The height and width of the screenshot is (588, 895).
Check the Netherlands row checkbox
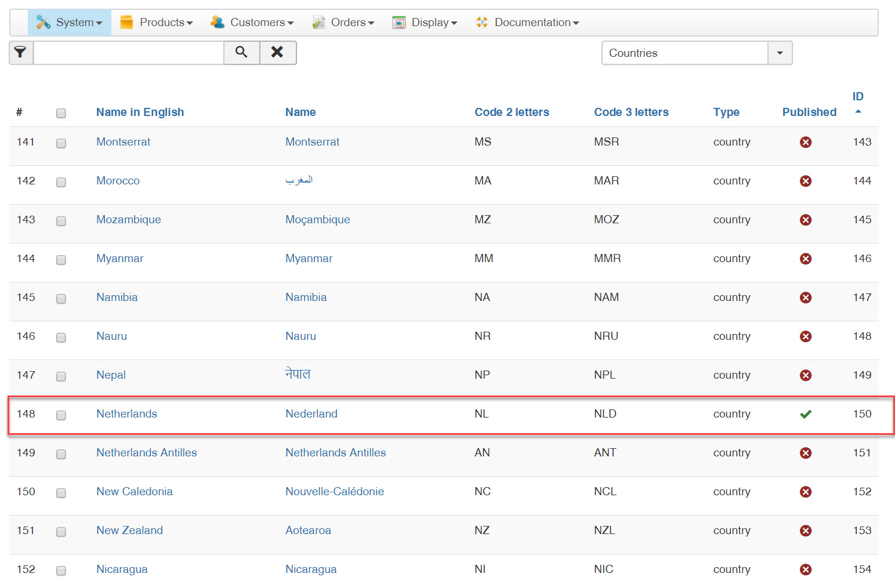[x=61, y=415]
